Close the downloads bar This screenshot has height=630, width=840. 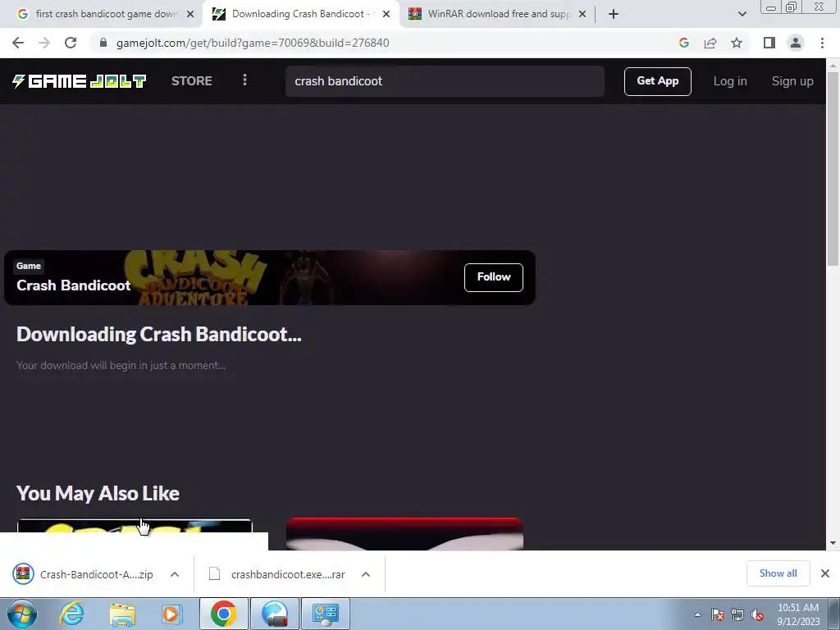[825, 573]
